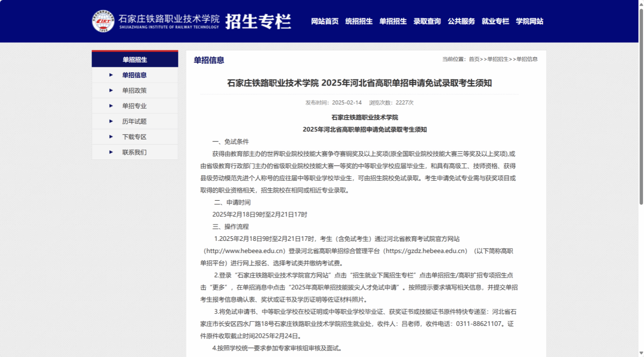Open 录取查询 in the top navigation
The height and width of the screenshot is (357, 644).
[427, 21]
